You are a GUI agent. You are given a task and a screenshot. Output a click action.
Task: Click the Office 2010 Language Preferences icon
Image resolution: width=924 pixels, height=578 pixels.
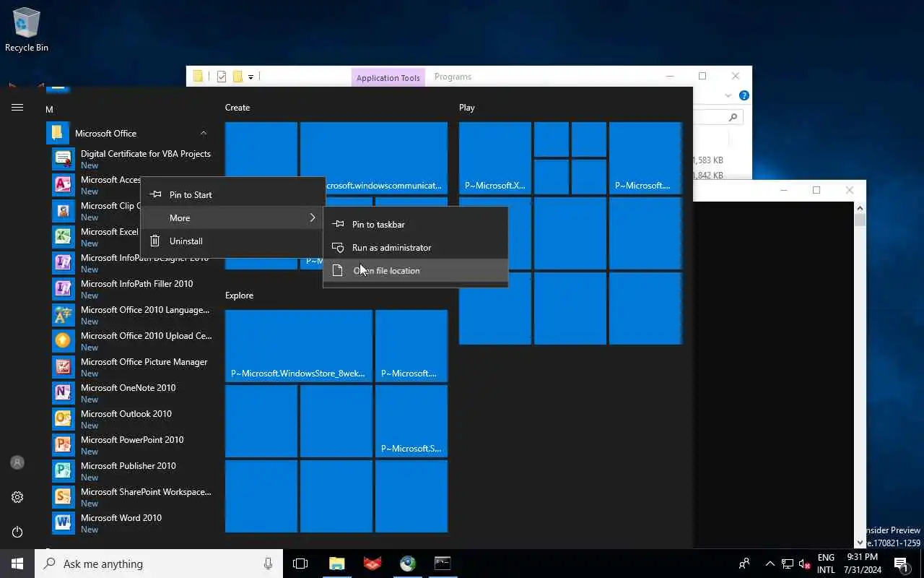point(64,315)
